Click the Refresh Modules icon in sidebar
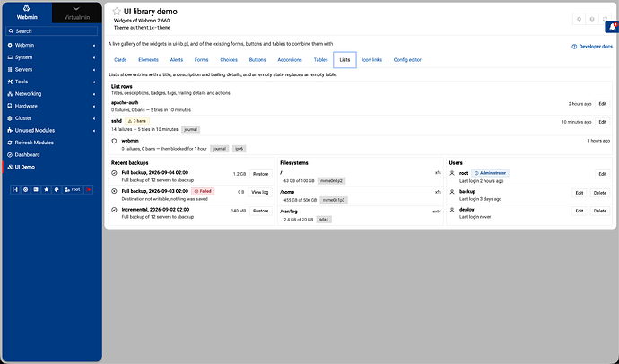Viewport: 619px width, 364px height. 10,143
